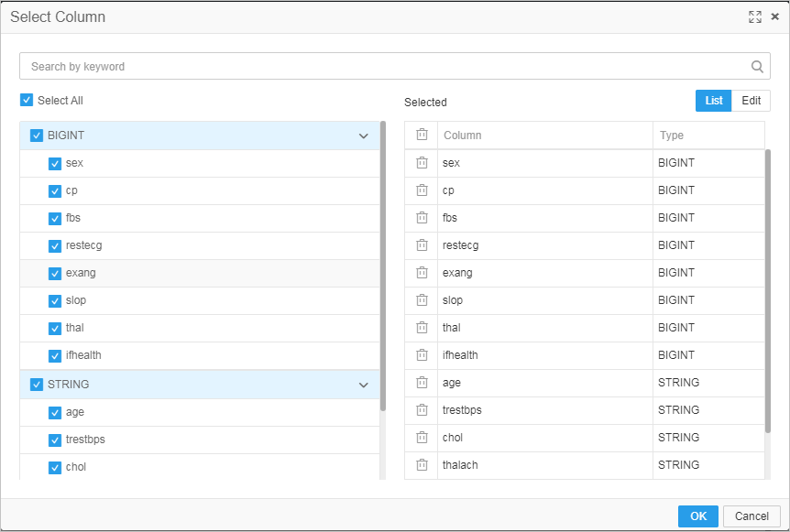Remove exang using its trash icon
This screenshot has height=532, width=790.
coord(422,272)
